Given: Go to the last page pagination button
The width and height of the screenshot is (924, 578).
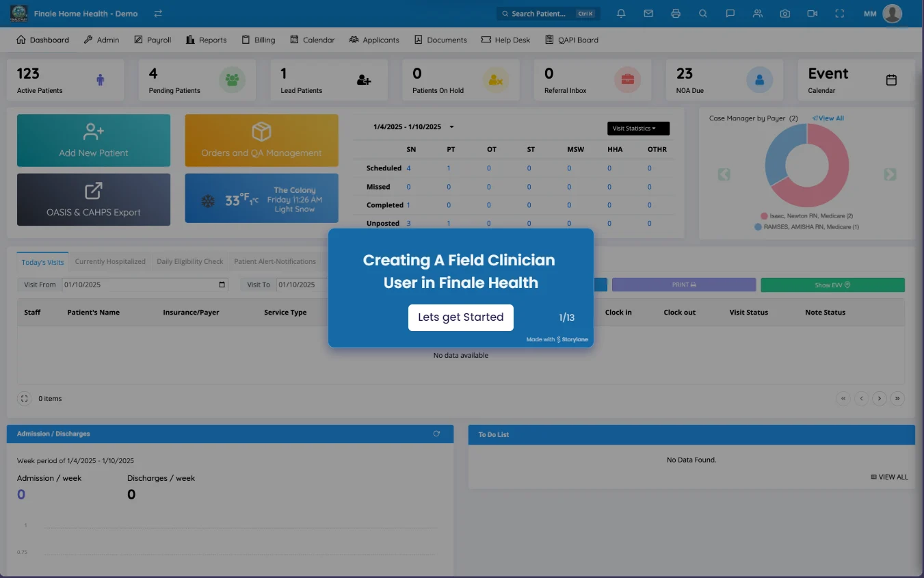Looking at the screenshot, I should tap(897, 398).
